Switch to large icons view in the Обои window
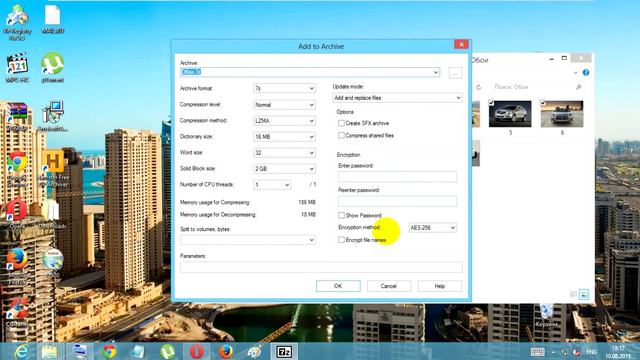The width and height of the screenshot is (640, 360). (x=584, y=294)
